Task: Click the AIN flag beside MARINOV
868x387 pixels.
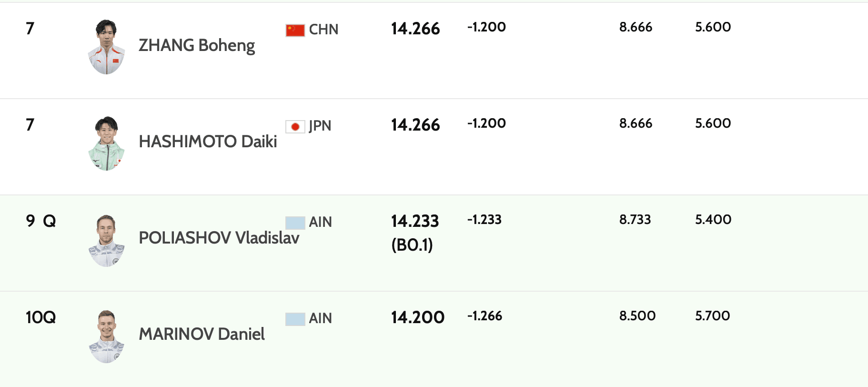Action: point(295,319)
